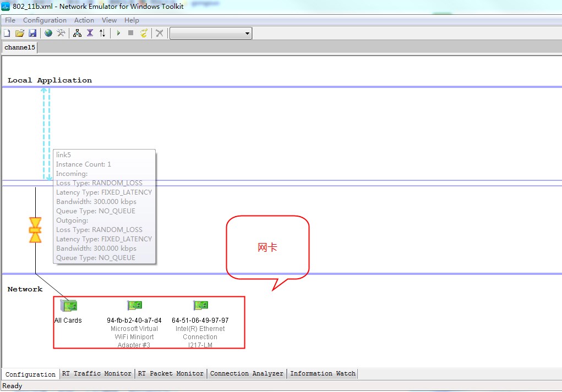Image resolution: width=562 pixels, height=392 pixels.
Task: Select the Microsoft Virtual WiFi Miniport adapter
Action: click(x=134, y=305)
